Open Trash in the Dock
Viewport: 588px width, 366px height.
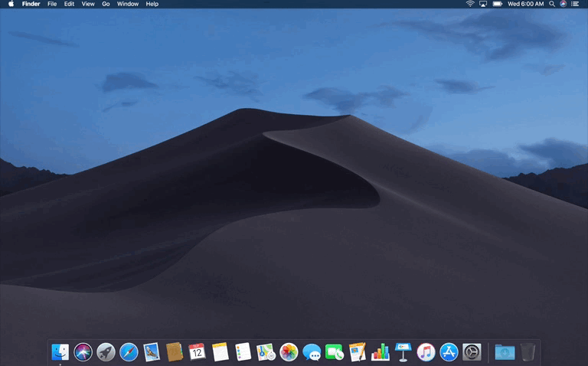[x=528, y=352]
